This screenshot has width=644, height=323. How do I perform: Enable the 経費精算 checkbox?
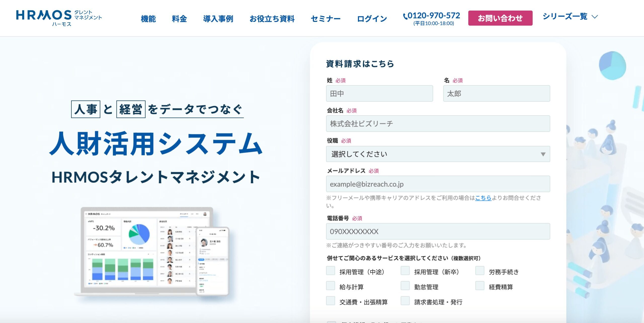point(480,286)
